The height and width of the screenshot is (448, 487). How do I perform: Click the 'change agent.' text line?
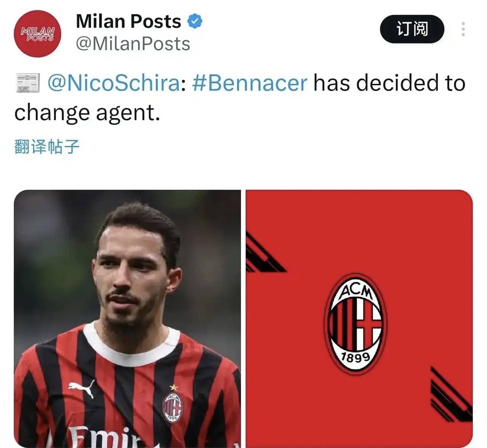tap(87, 113)
